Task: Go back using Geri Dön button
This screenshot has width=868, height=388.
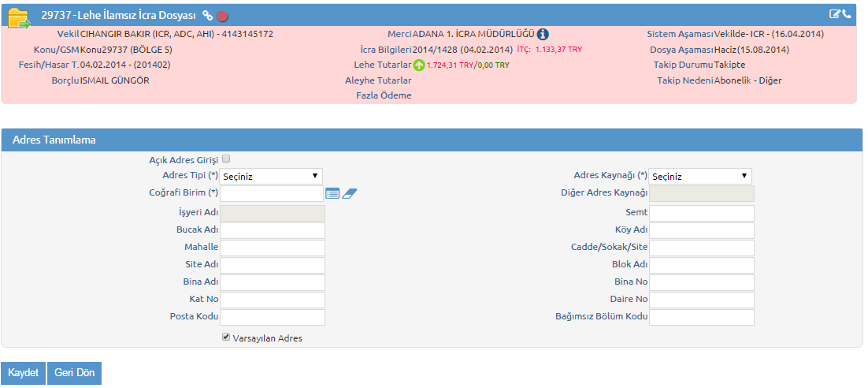Action: [x=74, y=373]
